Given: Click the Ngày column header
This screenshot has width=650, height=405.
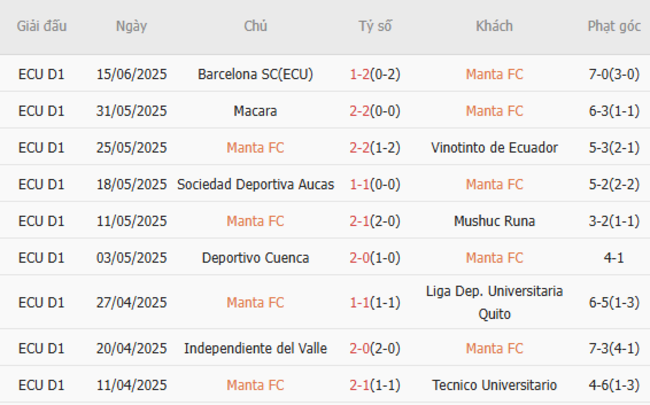Looking at the screenshot, I should pyautogui.click(x=131, y=27).
